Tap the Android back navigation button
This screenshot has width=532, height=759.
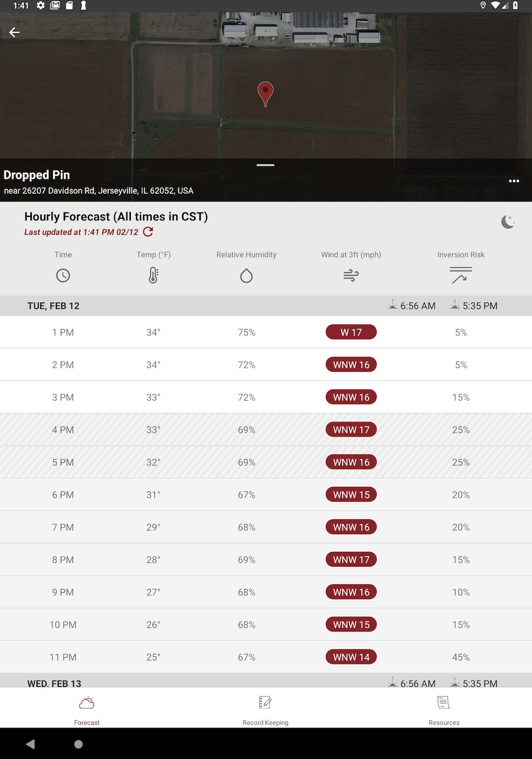click(30, 744)
